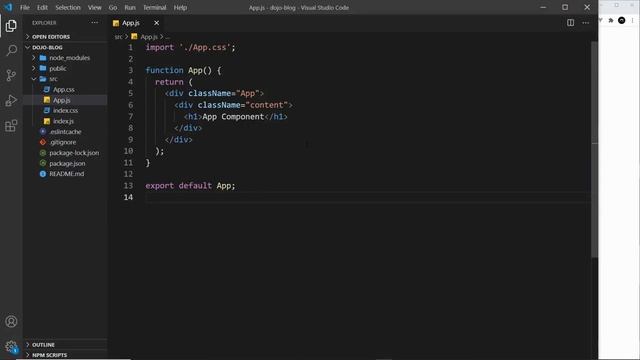The height and width of the screenshot is (360, 640).
Task: Open the File menu
Action: point(25,7)
